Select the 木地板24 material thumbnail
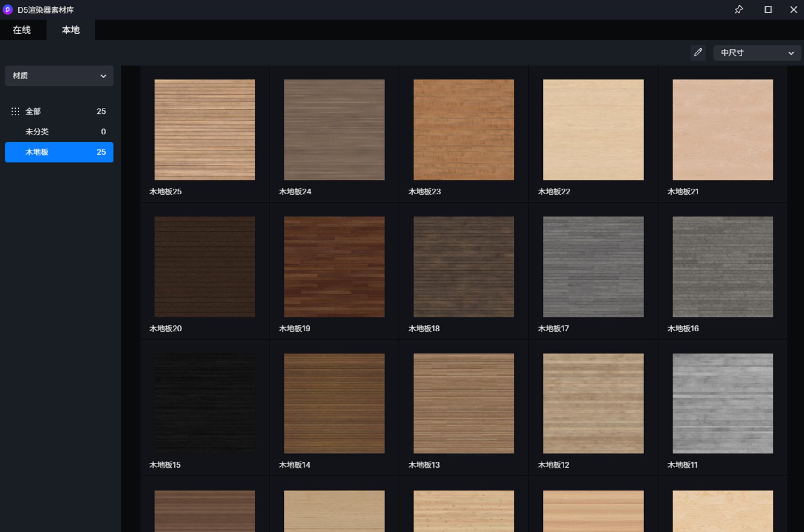804x532 pixels. pos(334,130)
